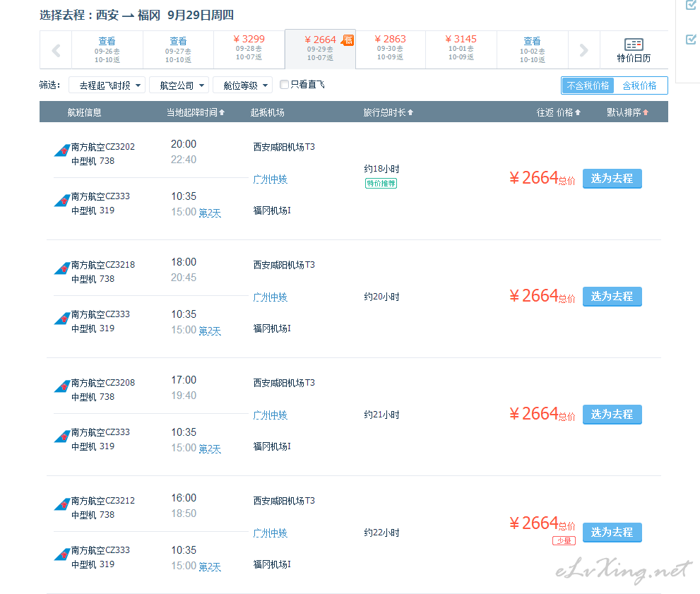Screen dimensions: 700x594
Task: Click the previous dates arrow
Action: click(57, 50)
